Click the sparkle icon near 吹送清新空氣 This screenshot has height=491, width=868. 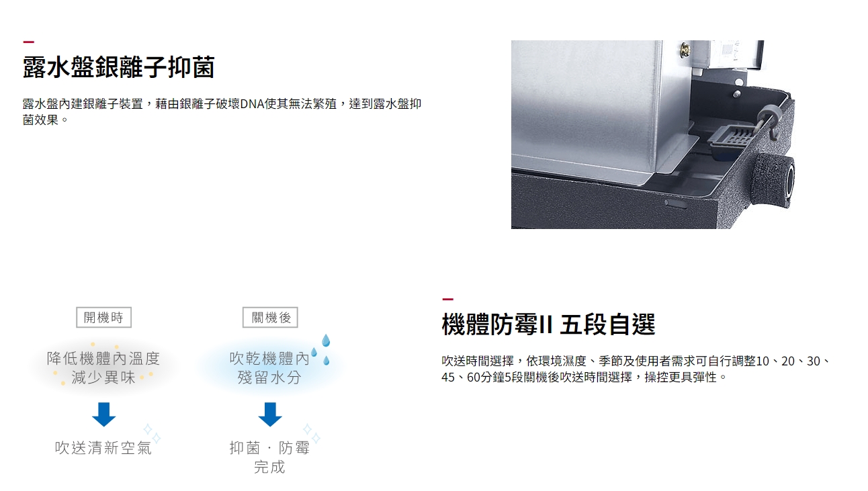(152, 433)
